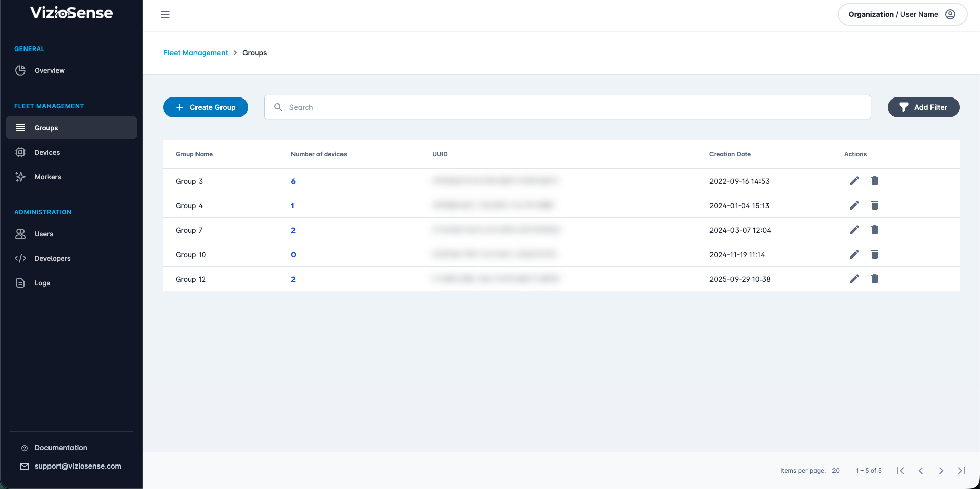Delete Group 10 with trash icon

click(875, 254)
